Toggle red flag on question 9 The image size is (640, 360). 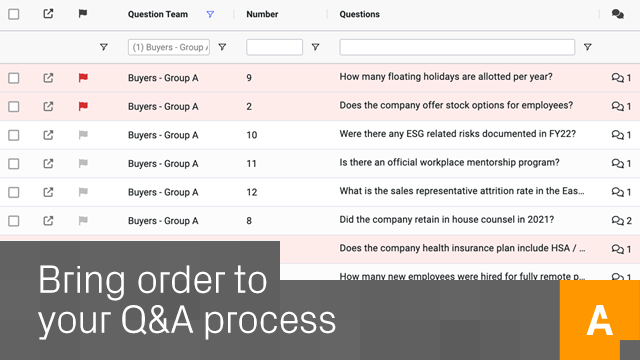83,78
